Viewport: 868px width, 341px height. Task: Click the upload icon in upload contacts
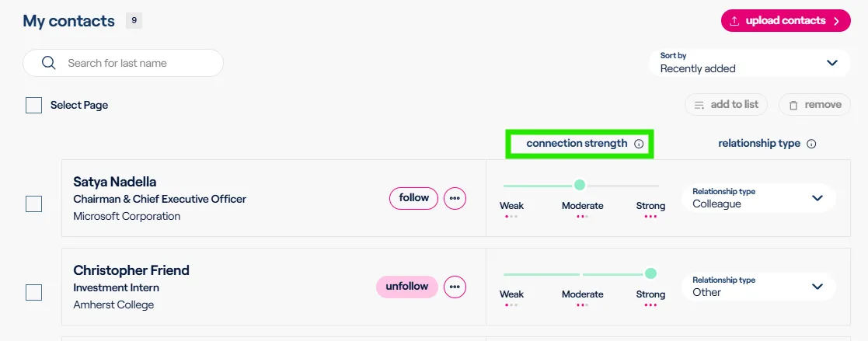point(734,21)
